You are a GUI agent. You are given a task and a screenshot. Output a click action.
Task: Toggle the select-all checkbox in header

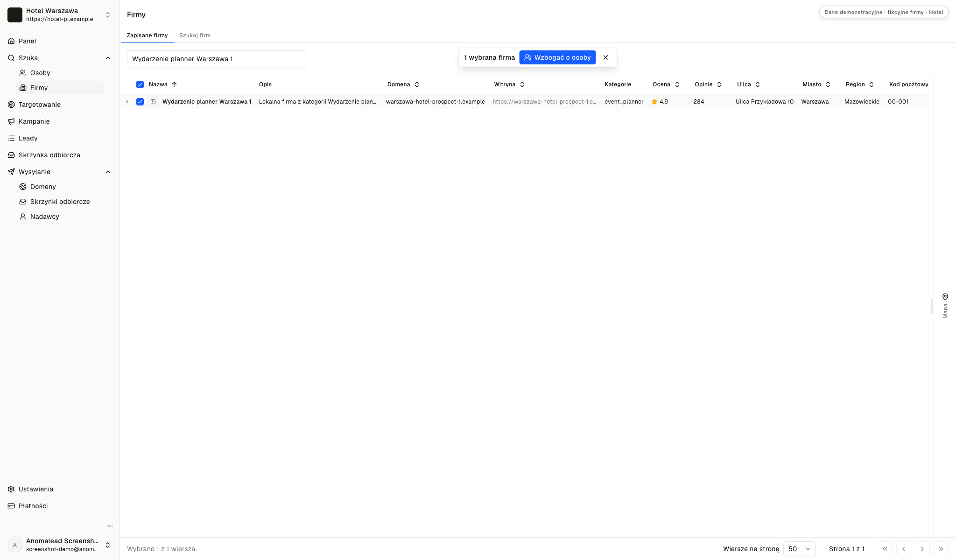(x=140, y=84)
